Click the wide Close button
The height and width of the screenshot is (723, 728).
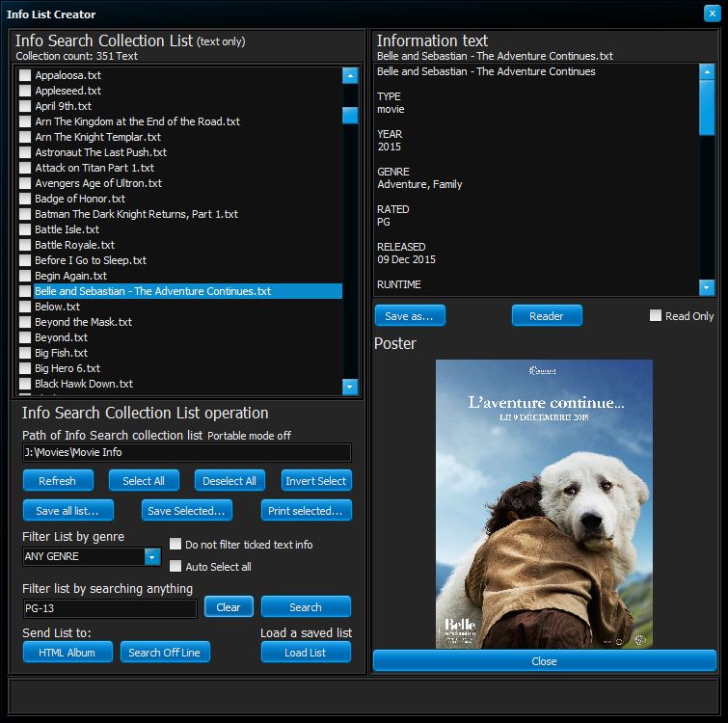[x=545, y=660]
